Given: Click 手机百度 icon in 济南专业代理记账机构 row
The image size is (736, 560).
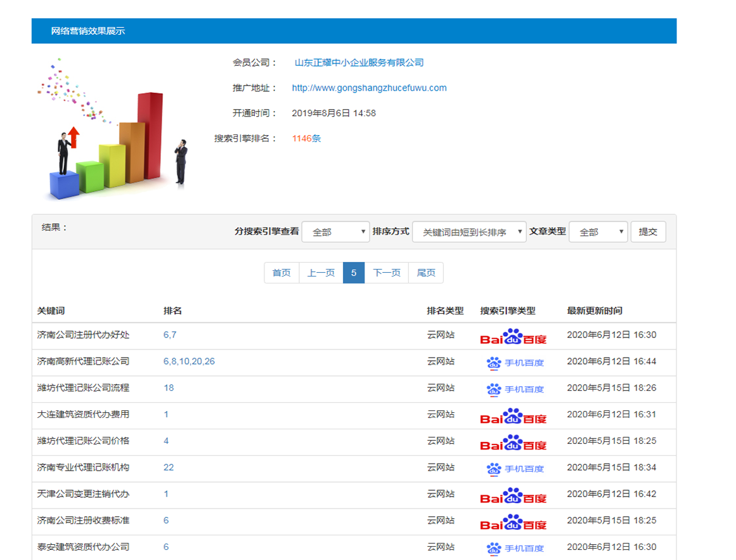Looking at the screenshot, I should click(514, 469).
